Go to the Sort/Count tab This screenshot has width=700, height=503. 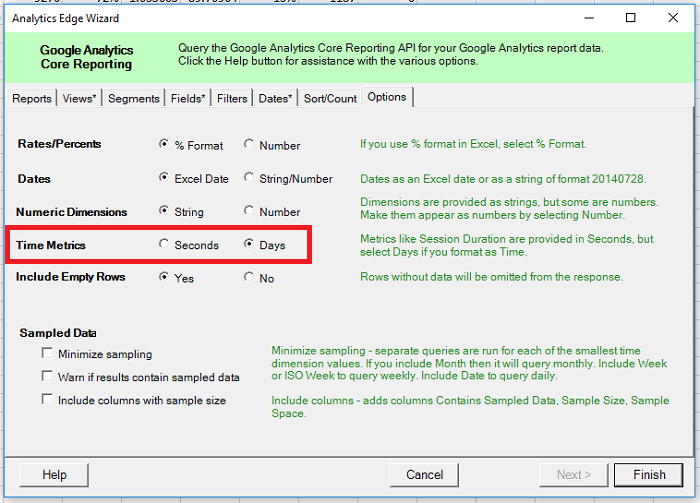[330, 98]
